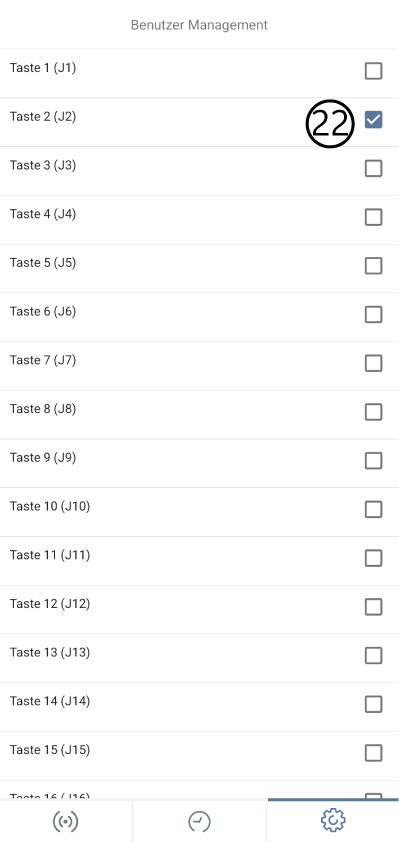Screen dimensions: 399x842
Task: Click the Benutzer Management header title
Action: tap(199, 25)
